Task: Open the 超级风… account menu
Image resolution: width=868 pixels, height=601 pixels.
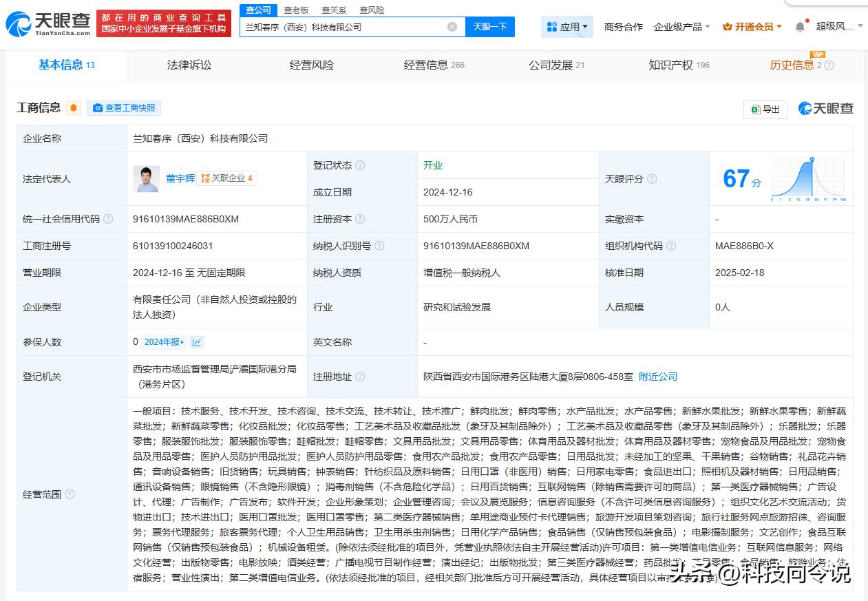Action: (x=838, y=27)
